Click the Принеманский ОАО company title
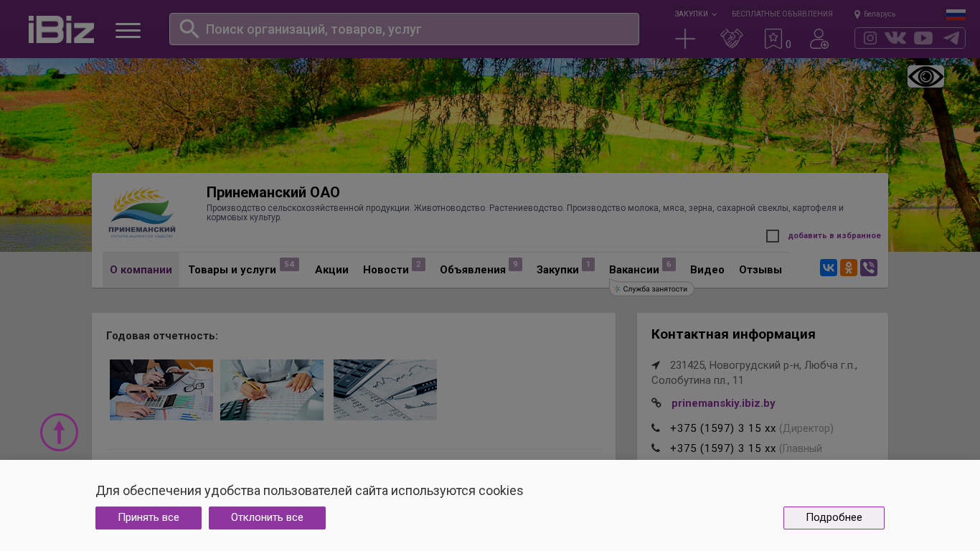980x551 pixels. pos(273,192)
